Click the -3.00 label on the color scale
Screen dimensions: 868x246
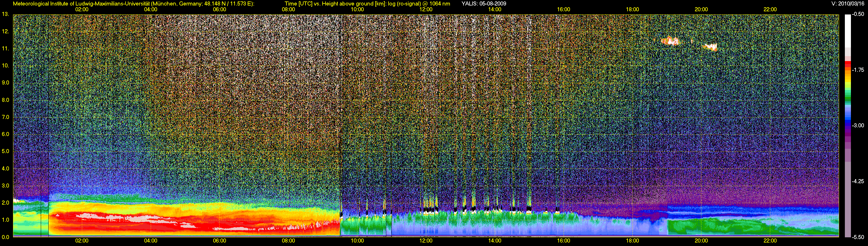858,126
